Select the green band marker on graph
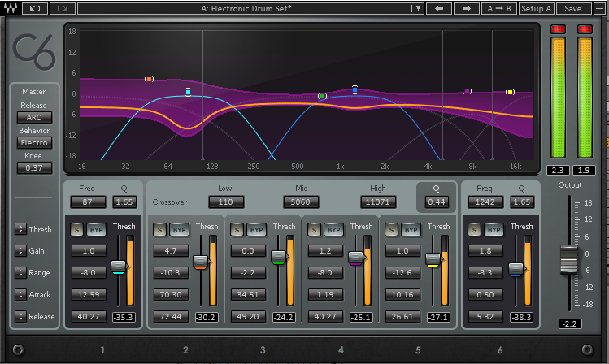The height and width of the screenshot is (364, 609). (322, 96)
